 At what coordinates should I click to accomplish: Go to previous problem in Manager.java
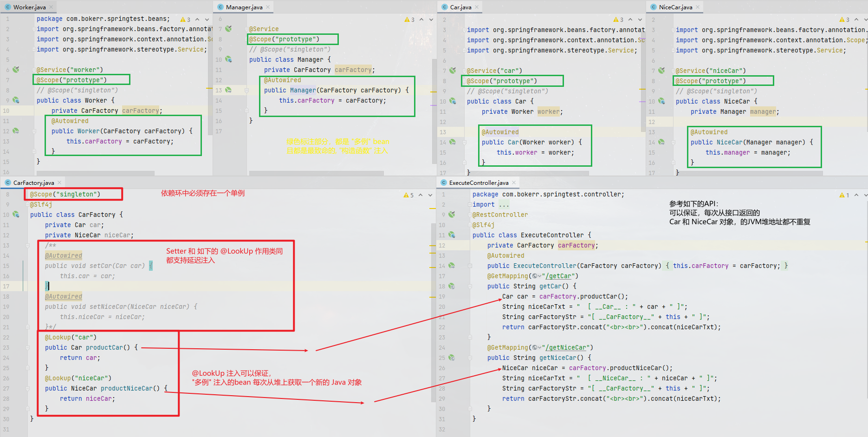coord(421,20)
